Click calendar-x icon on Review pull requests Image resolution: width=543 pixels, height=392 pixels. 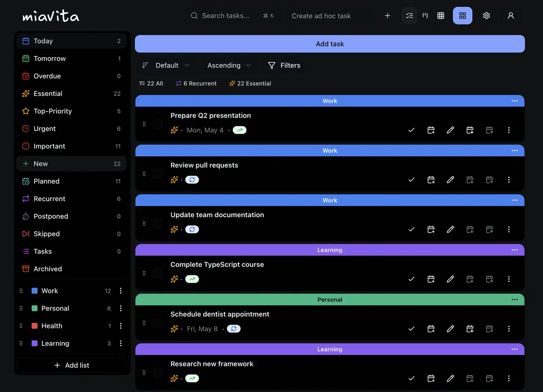pyautogui.click(x=431, y=180)
